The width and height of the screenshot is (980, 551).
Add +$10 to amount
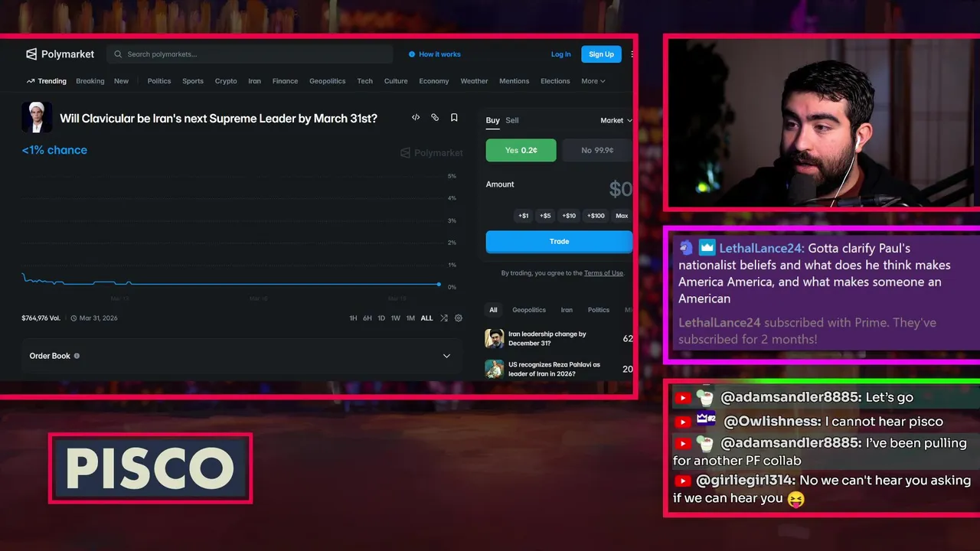[569, 216]
